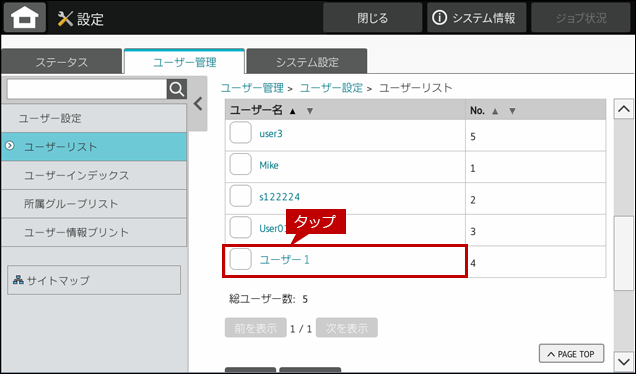Click the ユーザー管理 breadcrumb link

click(252, 88)
